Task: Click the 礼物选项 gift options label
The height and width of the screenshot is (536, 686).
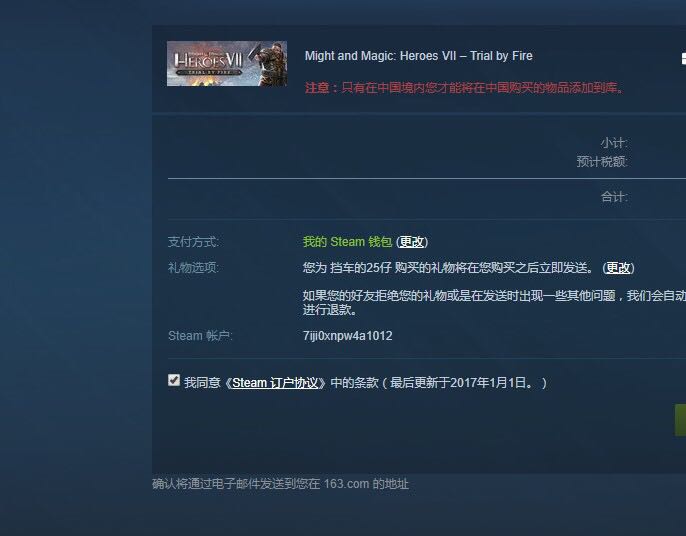Action: tap(193, 267)
